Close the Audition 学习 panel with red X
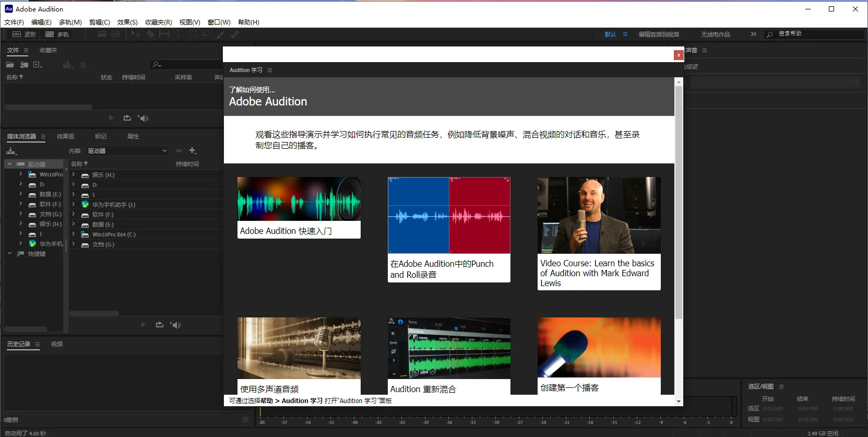This screenshot has width=868, height=437. (678, 55)
